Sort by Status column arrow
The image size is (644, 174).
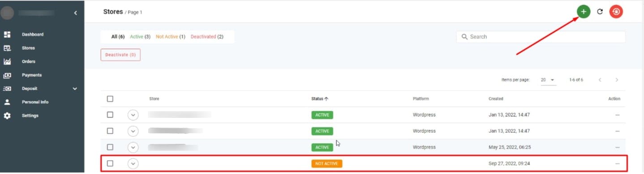(326, 99)
